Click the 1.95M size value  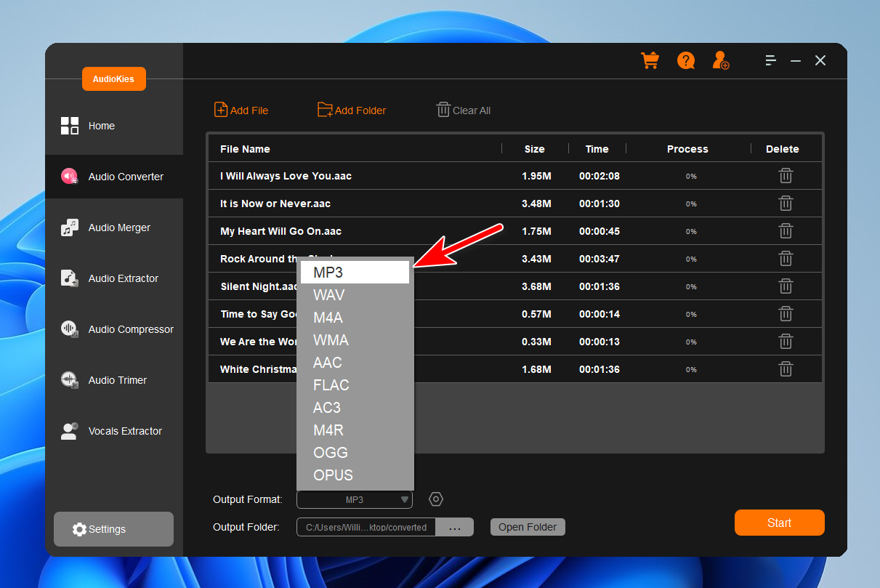536,176
